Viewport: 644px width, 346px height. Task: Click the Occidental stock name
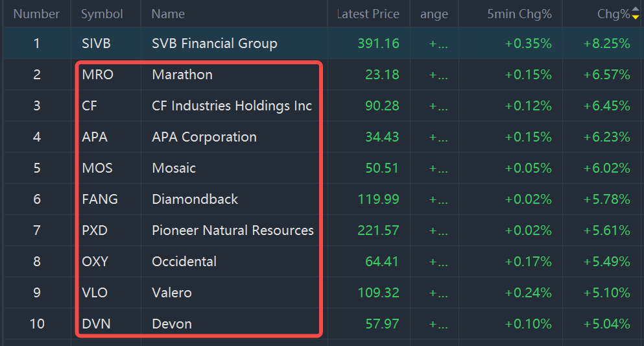184,262
